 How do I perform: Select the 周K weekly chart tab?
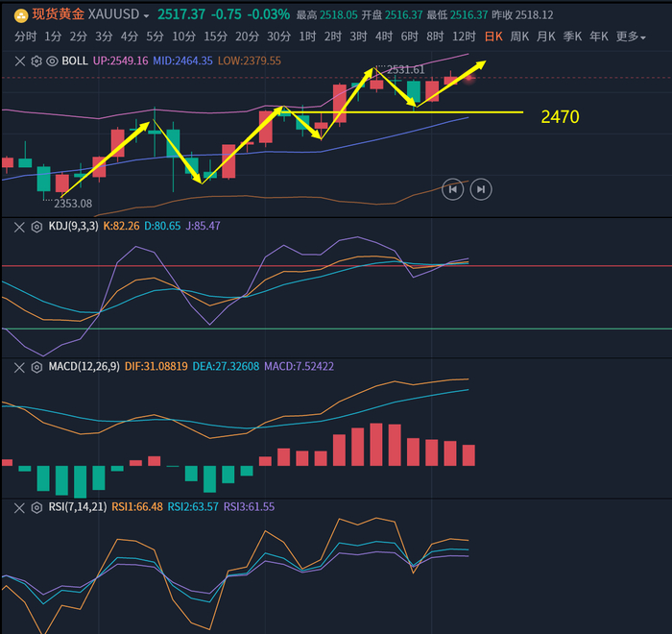[x=519, y=37]
